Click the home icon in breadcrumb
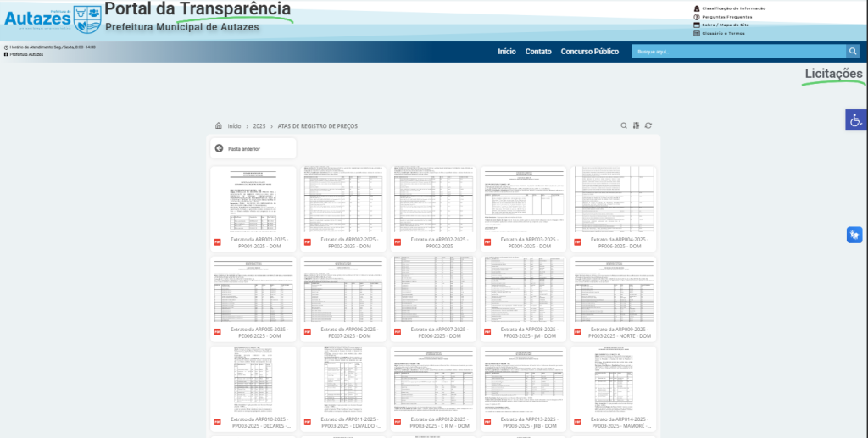 pyautogui.click(x=219, y=125)
